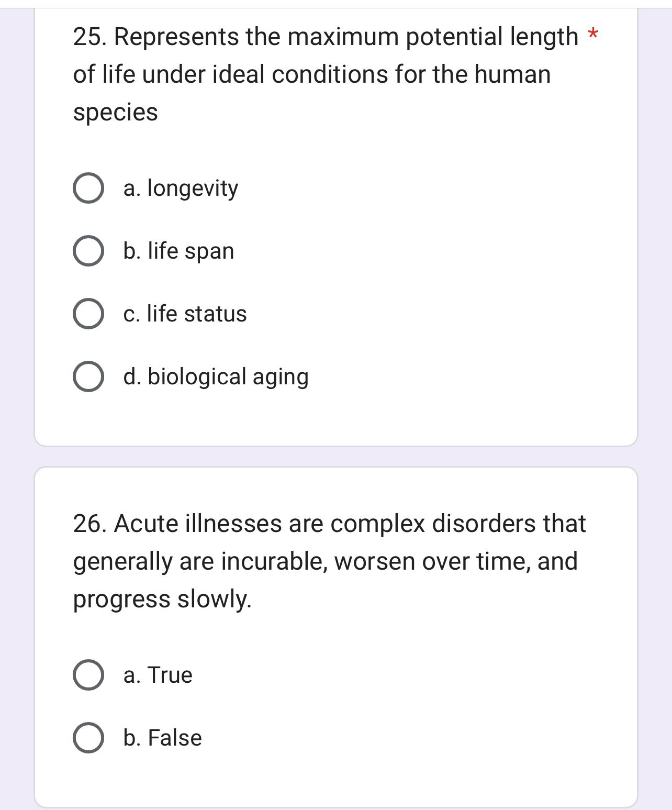Select option c. life status for question 25
The width and height of the screenshot is (672, 810).
pos(89,314)
